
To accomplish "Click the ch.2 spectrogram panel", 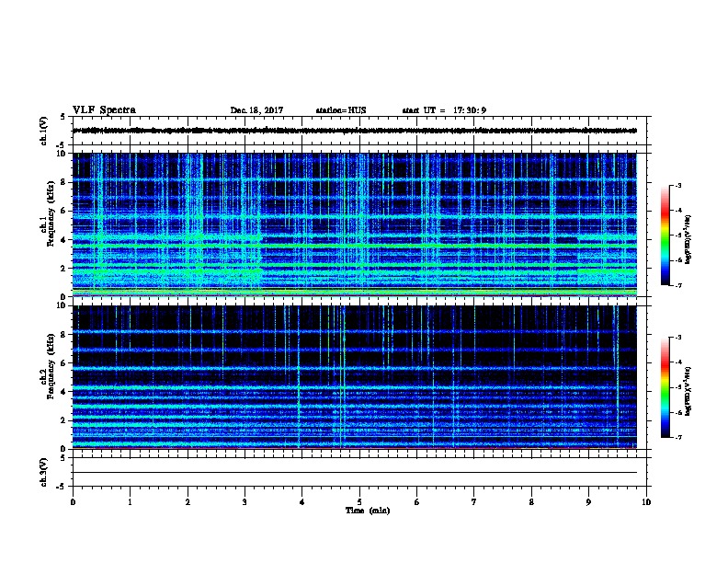I will (355, 377).
